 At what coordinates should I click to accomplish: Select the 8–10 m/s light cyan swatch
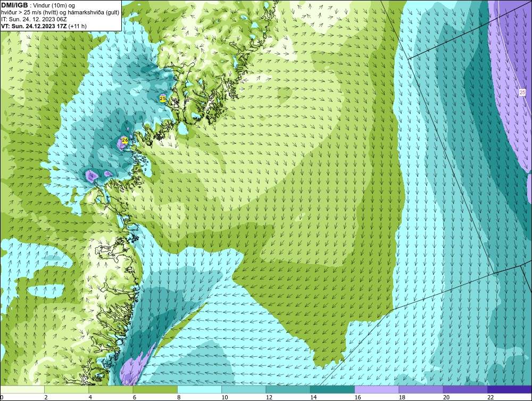pos(199,389)
